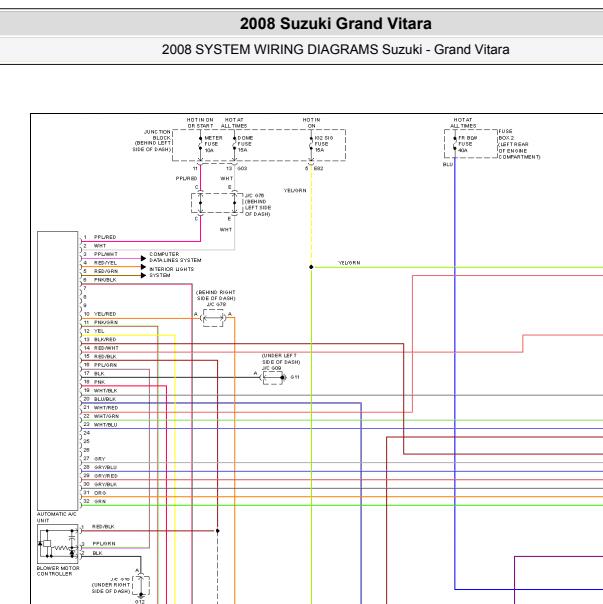The image size is (603, 604).
Task: Click A/C unit pin "15 RED/BLK"
Action: click(x=100, y=357)
